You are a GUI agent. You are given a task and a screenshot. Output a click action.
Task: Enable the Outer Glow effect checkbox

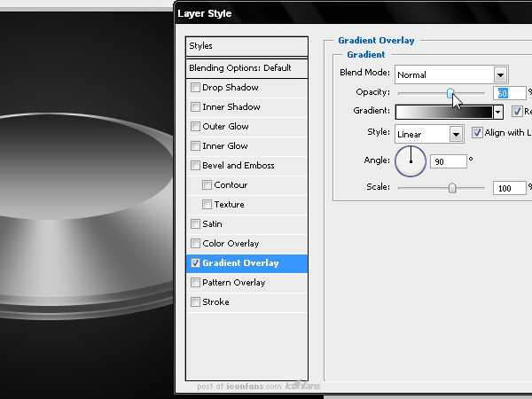point(195,127)
